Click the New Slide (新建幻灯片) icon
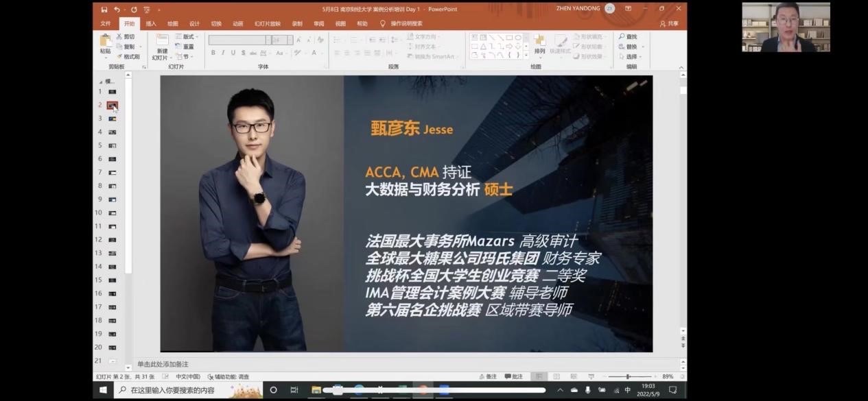Viewport: 868px width, 401px height. pos(161,42)
